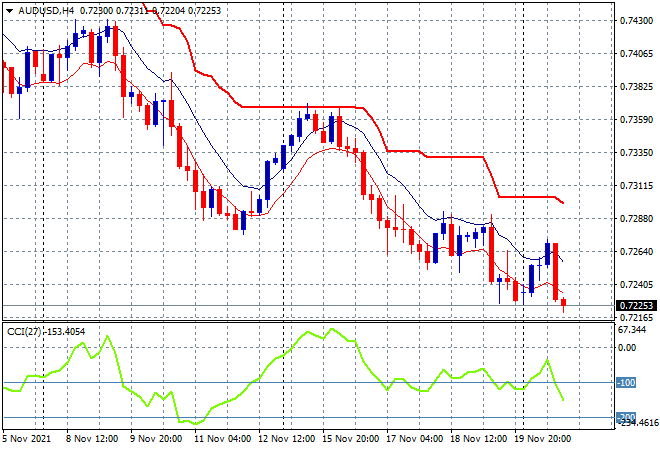
Task: Click the 0.72165 price axis label
Action: click(x=636, y=317)
